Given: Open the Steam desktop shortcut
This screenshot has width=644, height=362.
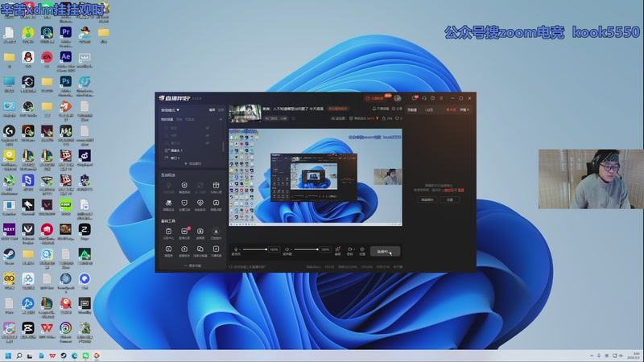Looking at the screenshot, I should click(9, 254).
